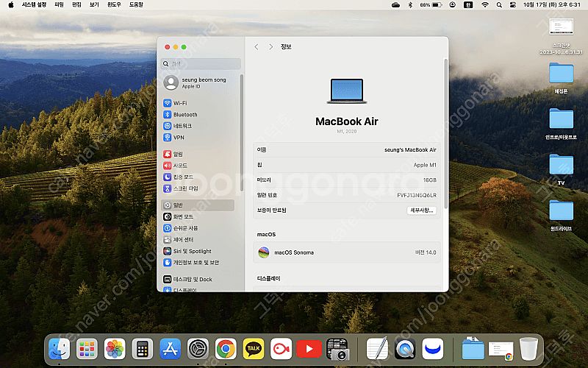Select the 인트로/아웃트로 desktop folder
This screenshot has height=368, width=588.
pyautogui.click(x=561, y=124)
